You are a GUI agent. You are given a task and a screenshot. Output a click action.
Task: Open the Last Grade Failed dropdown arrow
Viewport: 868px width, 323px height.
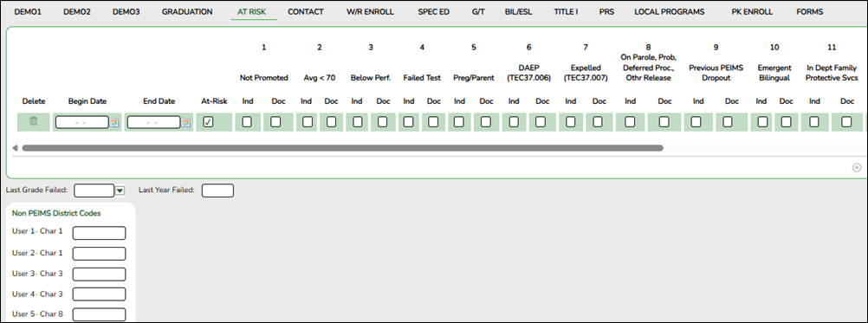point(120,191)
